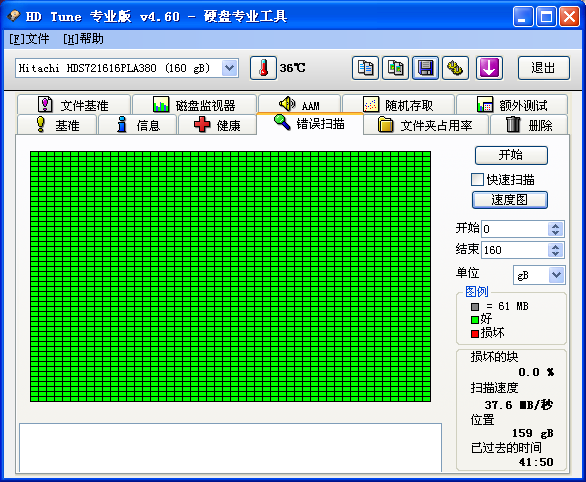Click the thermometer temperature icon

click(263, 68)
